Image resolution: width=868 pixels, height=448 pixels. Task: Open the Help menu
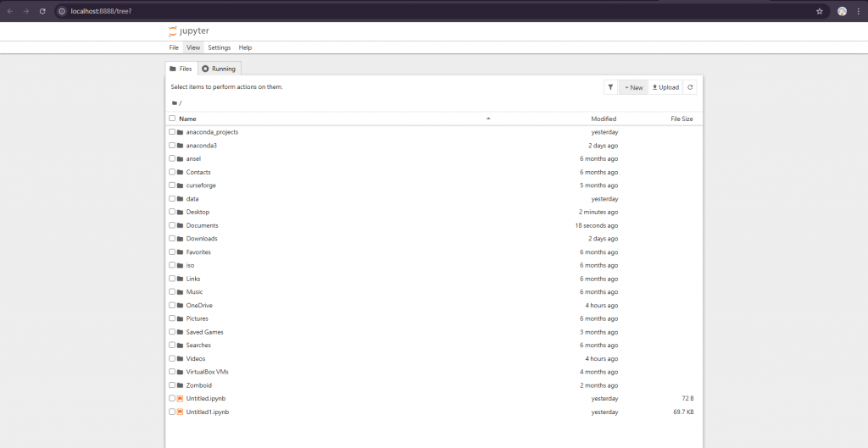(x=245, y=47)
